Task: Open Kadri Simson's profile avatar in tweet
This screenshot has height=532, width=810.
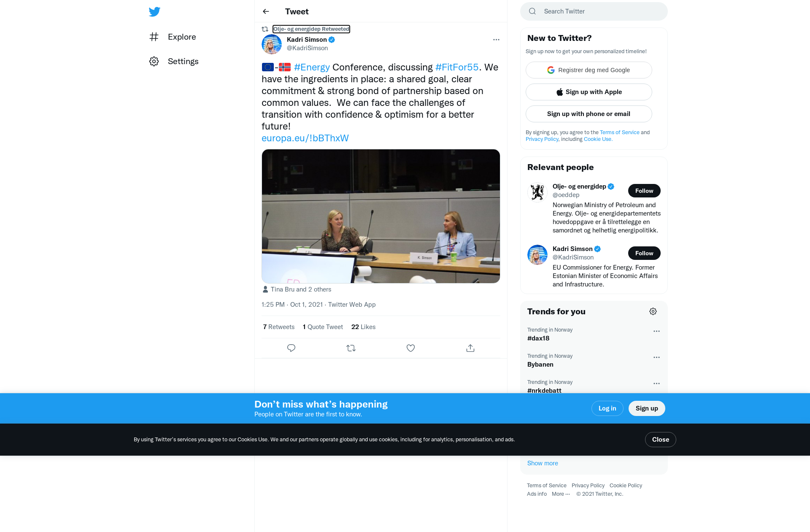Action: (272, 44)
